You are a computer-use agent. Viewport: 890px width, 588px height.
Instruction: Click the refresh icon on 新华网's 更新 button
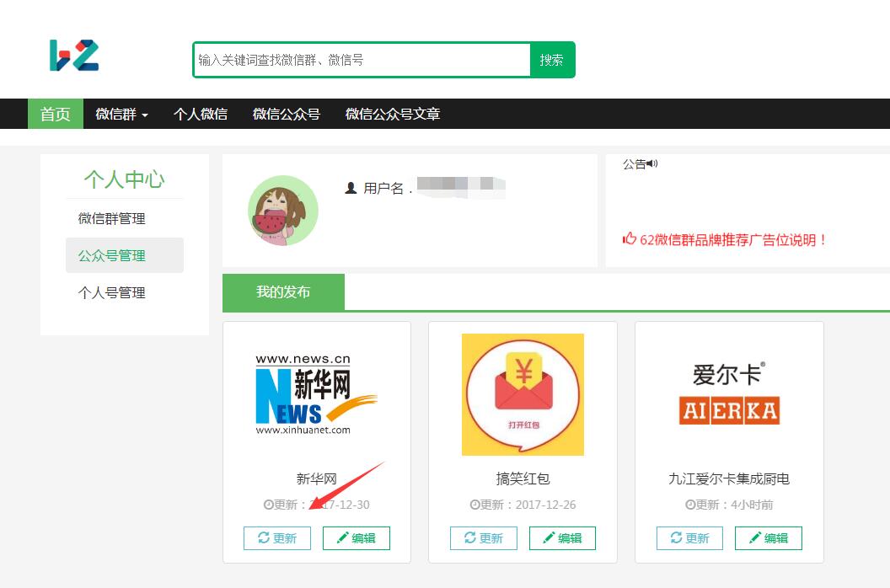tap(262, 538)
